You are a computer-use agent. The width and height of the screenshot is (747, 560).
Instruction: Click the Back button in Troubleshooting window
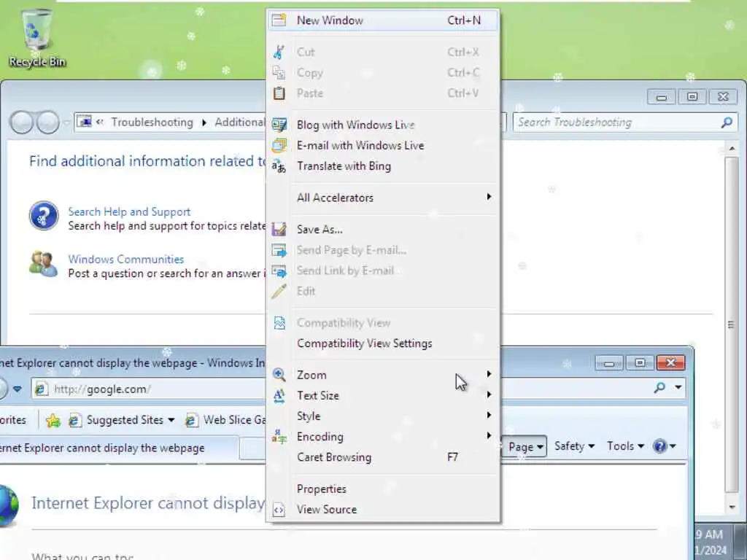point(21,122)
